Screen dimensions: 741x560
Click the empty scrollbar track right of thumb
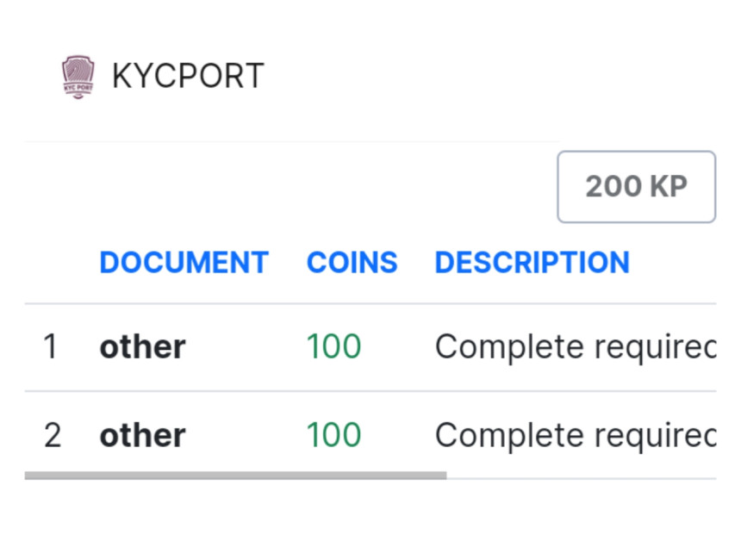(582, 476)
